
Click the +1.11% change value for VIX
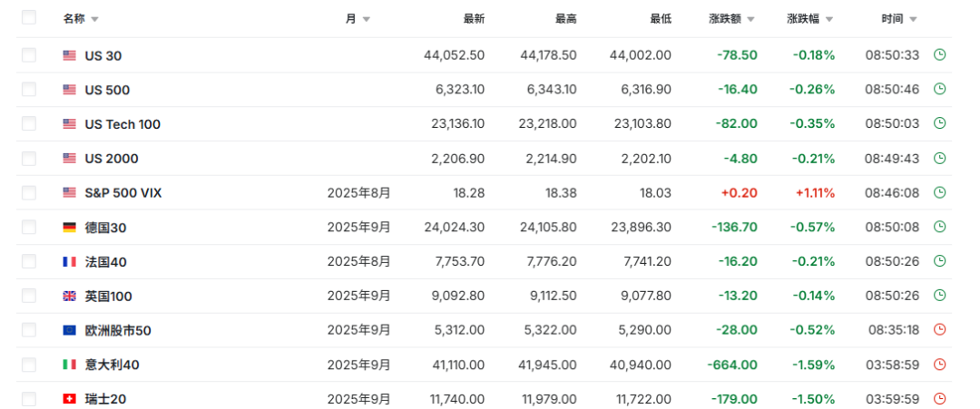(x=815, y=192)
